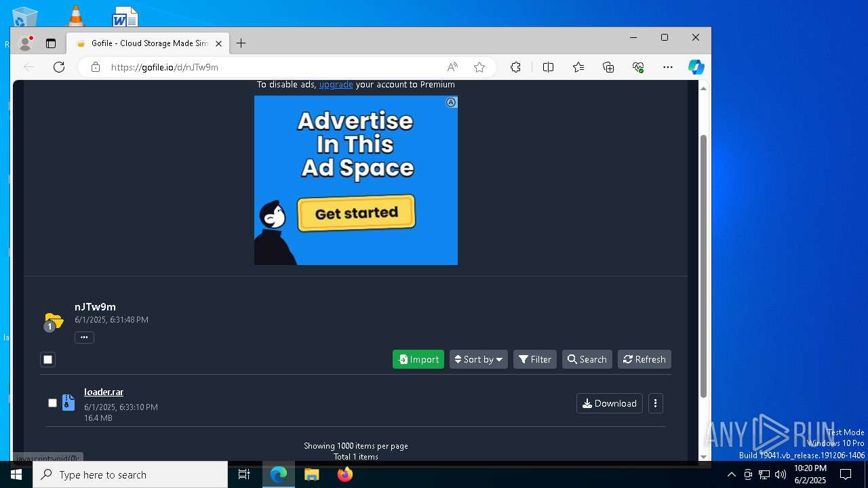Open folder options ellipsis button
Viewport: 868px width, 488px height.
pos(84,337)
